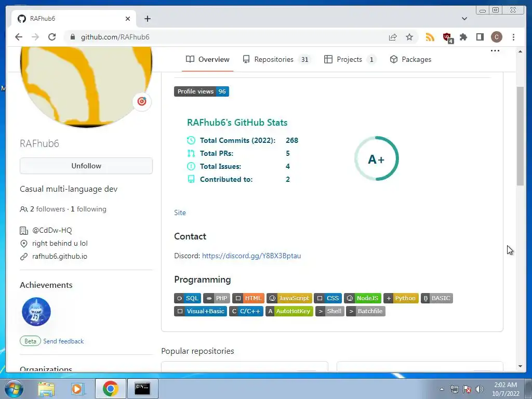This screenshot has width=532, height=399.
Task: Open the taskbar clock and date
Action: pos(506,389)
